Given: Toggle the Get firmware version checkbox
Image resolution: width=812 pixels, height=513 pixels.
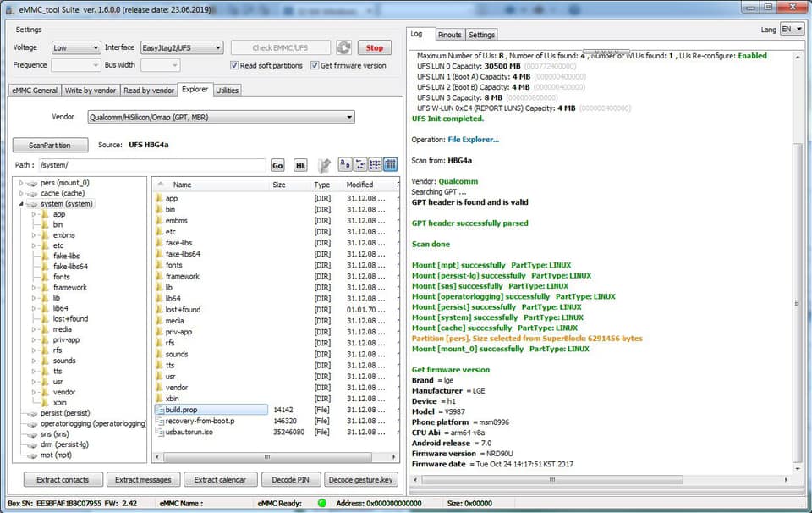Looking at the screenshot, I should [x=315, y=65].
